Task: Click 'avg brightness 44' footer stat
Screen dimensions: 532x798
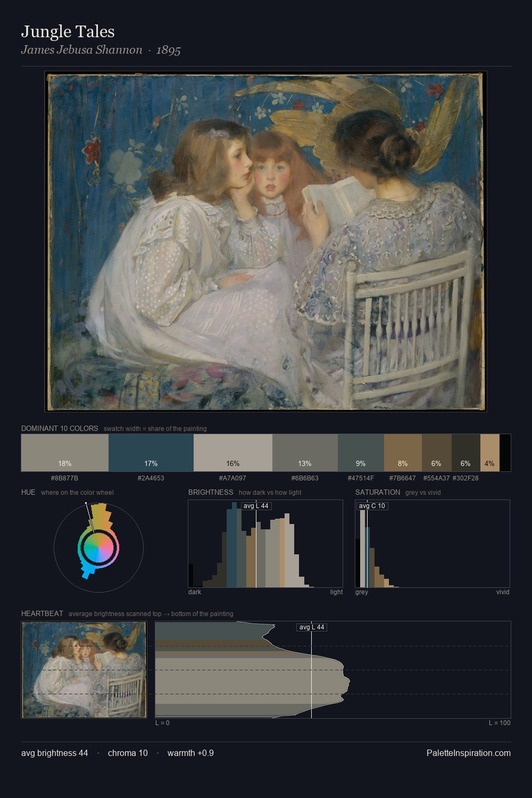Action: (x=55, y=753)
